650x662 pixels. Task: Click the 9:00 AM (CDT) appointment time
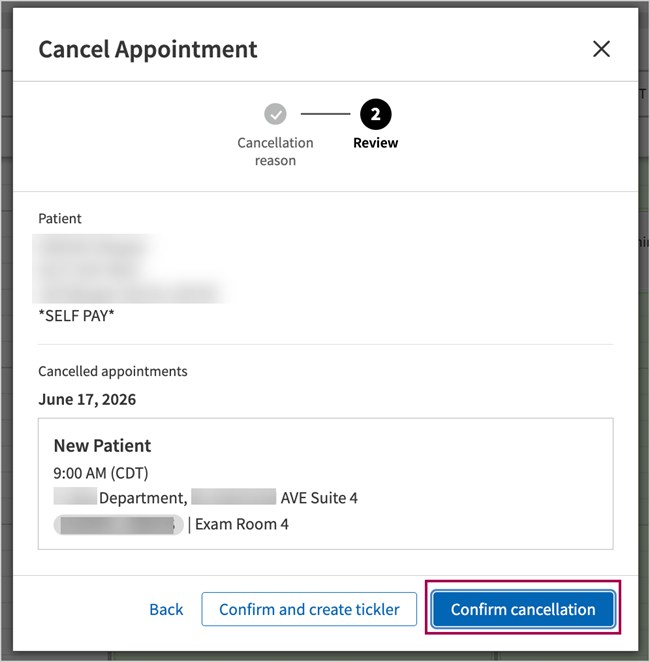point(101,473)
